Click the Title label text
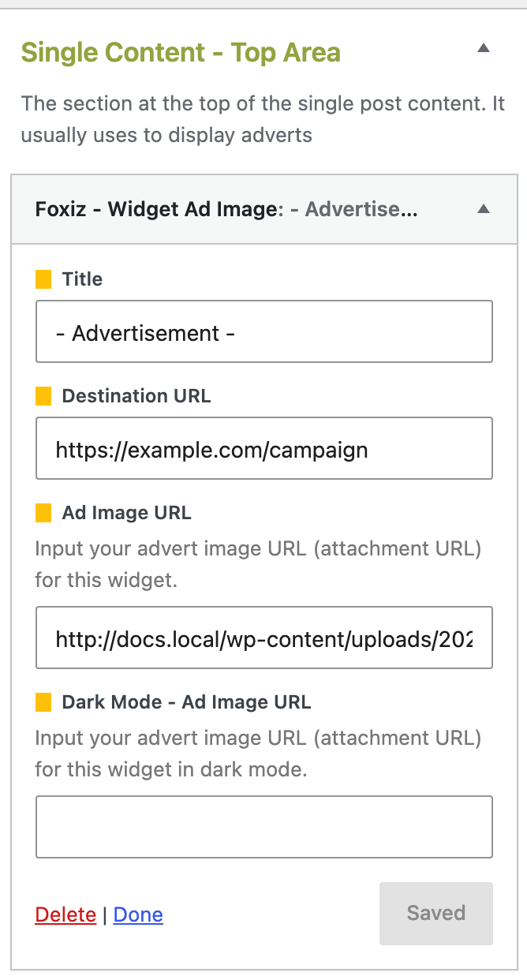This screenshot has height=980, width=527. [82, 279]
